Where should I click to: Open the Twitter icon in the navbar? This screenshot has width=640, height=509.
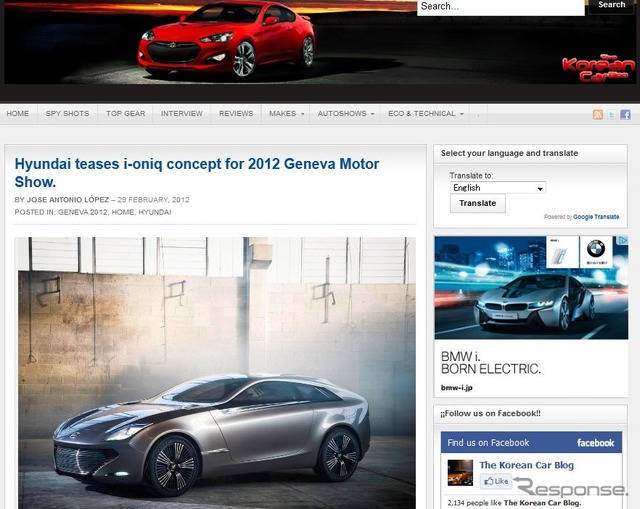coord(611,115)
